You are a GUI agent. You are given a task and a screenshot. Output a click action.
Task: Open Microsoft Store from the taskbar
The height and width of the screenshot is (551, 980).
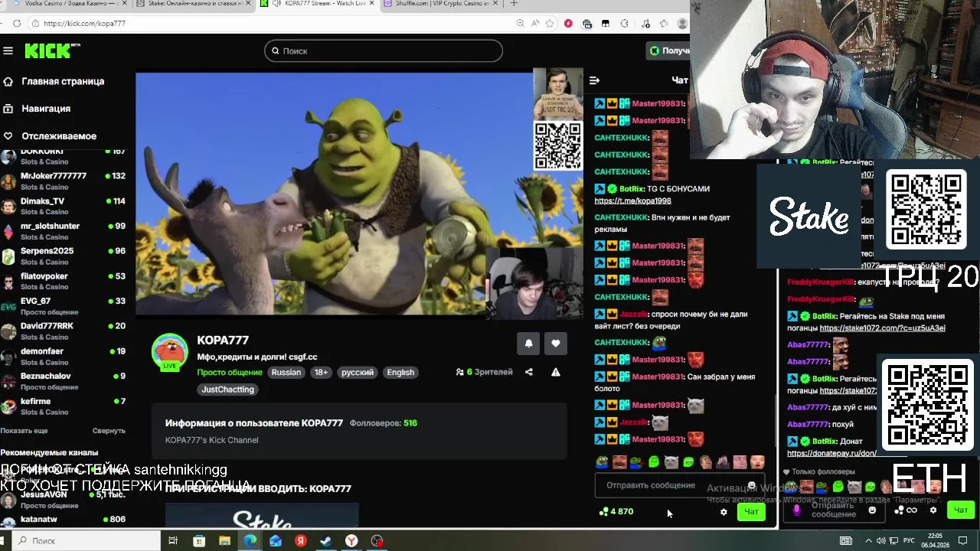(x=199, y=540)
